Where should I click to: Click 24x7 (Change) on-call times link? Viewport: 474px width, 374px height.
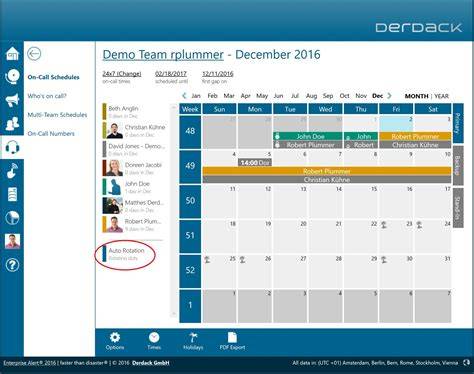(122, 74)
